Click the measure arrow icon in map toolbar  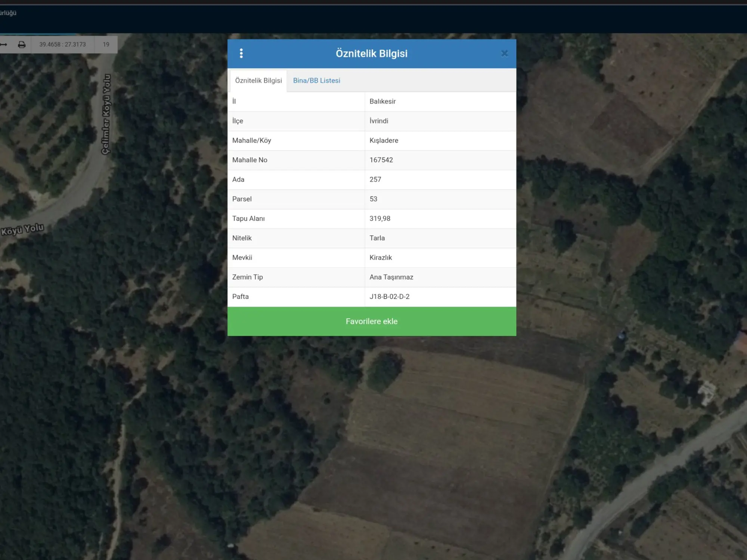click(x=4, y=44)
